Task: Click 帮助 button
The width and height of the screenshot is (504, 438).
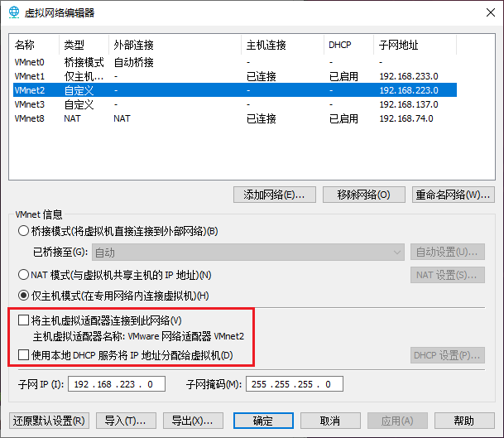Action: pyautogui.click(x=464, y=421)
